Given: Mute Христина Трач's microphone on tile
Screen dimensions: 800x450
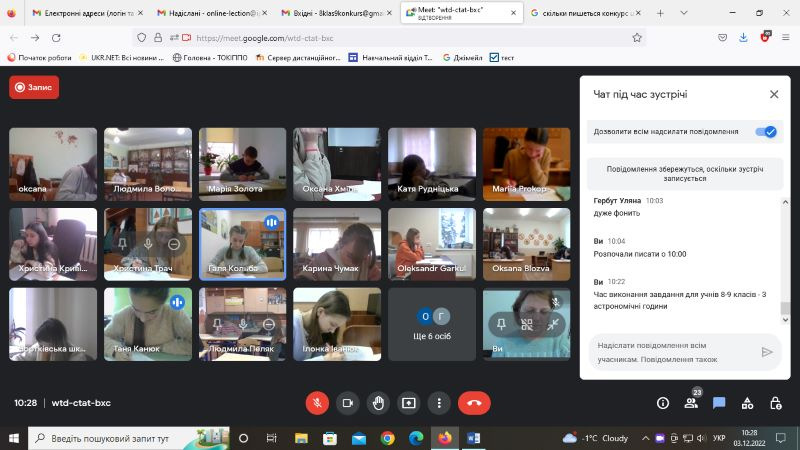Looking at the screenshot, I should pyautogui.click(x=148, y=244).
